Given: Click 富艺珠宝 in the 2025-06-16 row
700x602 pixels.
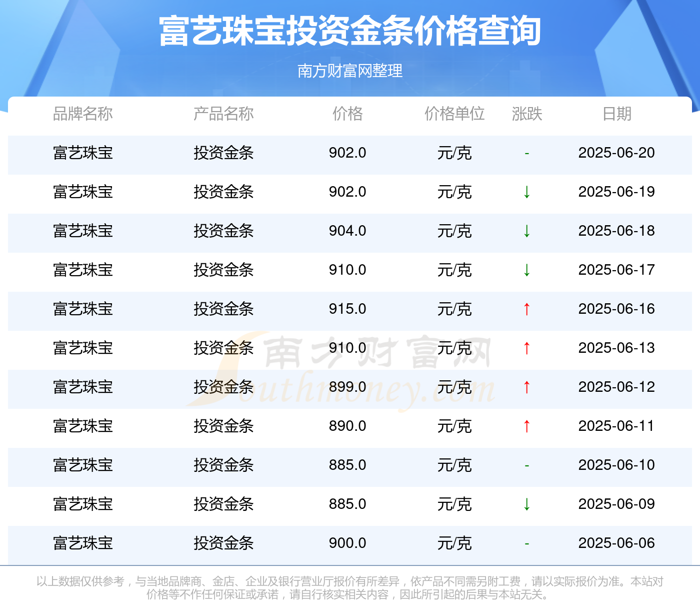Looking at the screenshot, I should (83, 309).
